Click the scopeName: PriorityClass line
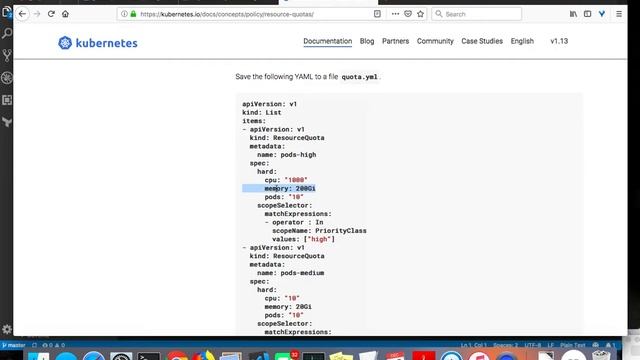Image resolution: width=640 pixels, height=360 pixels. (319, 231)
